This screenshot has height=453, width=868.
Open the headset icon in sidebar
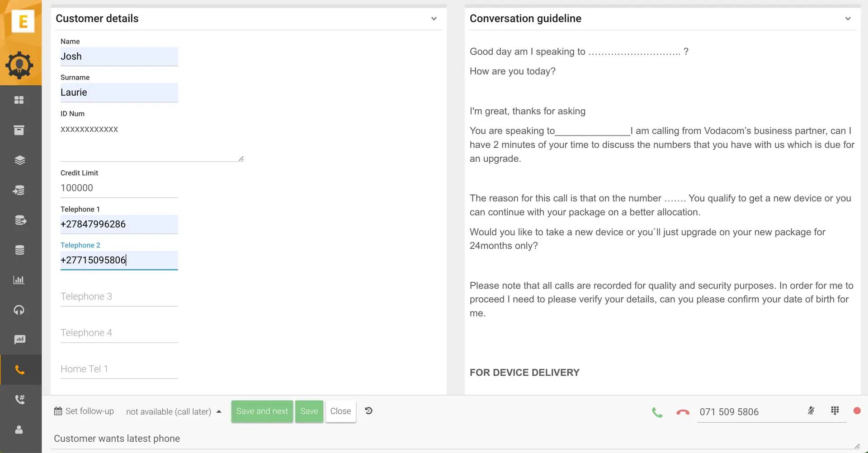pos(19,310)
